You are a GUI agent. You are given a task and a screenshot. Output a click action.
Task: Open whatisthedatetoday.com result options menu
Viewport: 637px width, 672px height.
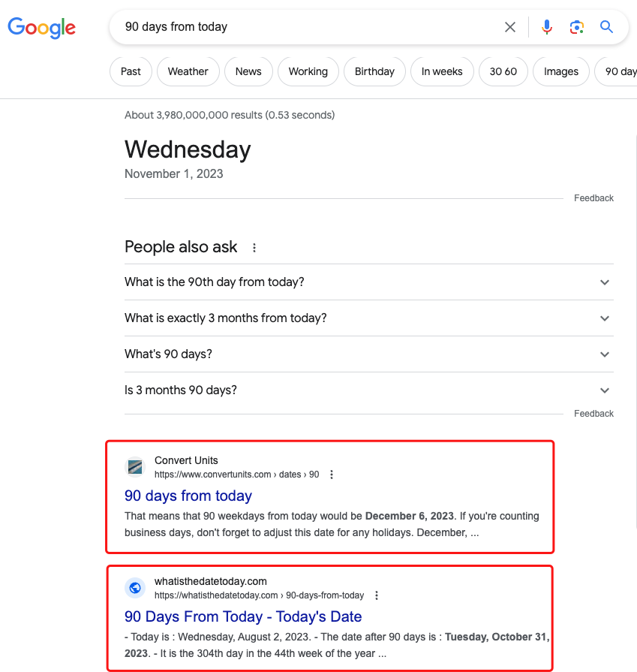[377, 595]
